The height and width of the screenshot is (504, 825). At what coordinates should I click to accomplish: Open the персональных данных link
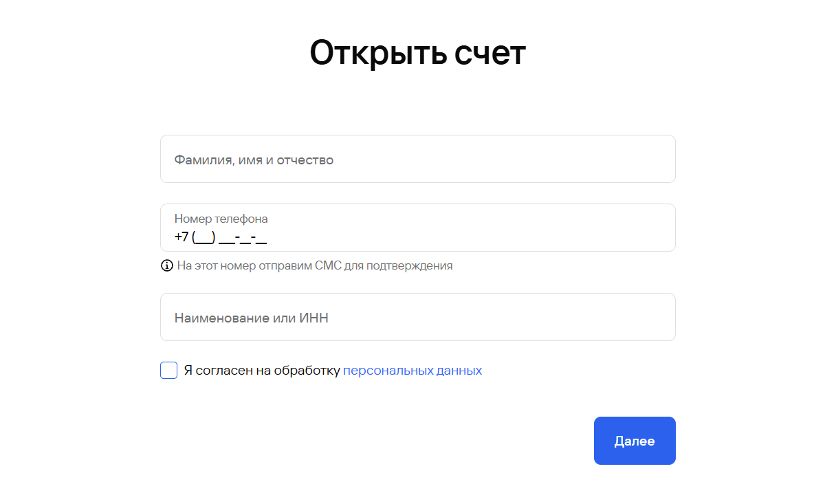(x=412, y=371)
